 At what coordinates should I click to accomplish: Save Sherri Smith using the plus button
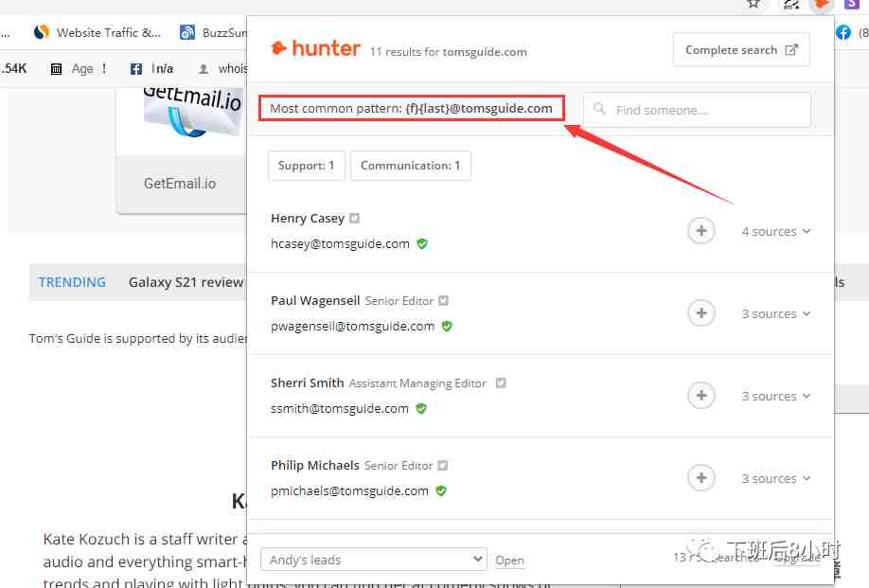pos(701,396)
